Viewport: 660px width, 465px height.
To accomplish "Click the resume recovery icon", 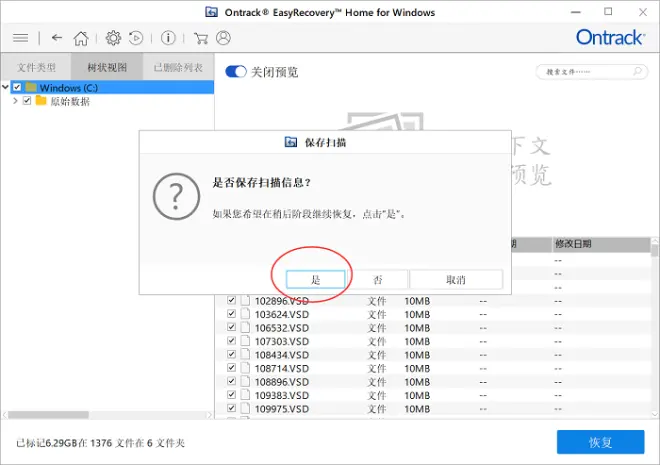I will tap(136, 38).
